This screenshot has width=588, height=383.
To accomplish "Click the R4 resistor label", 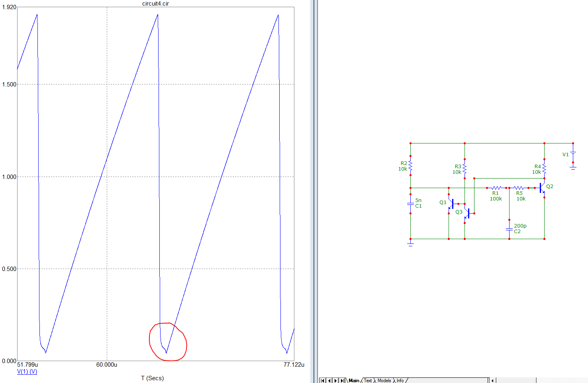I will pos(538,167).
